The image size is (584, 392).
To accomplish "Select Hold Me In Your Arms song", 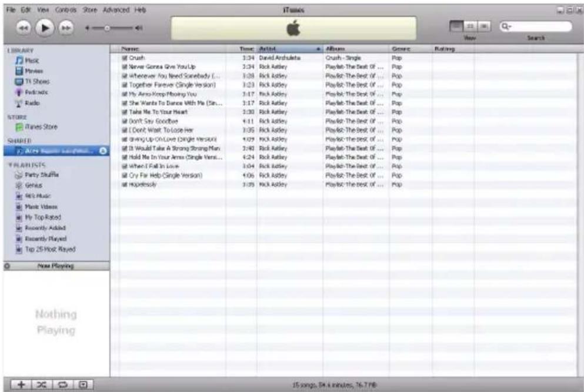I will click(175, 157).
